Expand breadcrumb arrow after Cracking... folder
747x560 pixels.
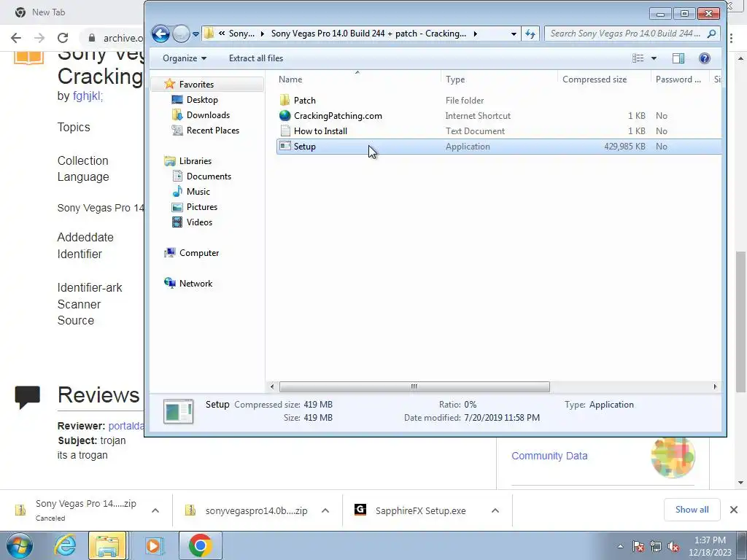click(x=475, y=34)
